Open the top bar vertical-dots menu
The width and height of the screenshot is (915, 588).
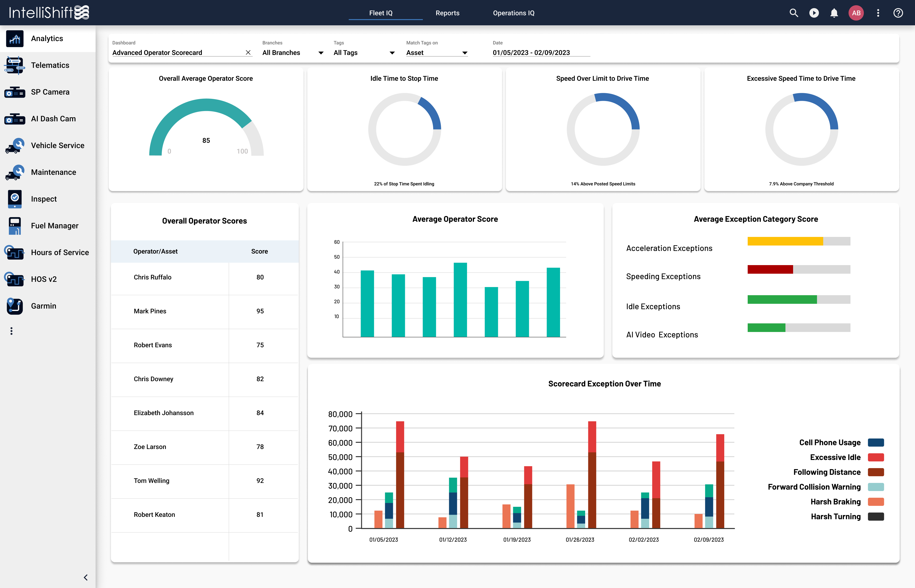pos(878,13)
